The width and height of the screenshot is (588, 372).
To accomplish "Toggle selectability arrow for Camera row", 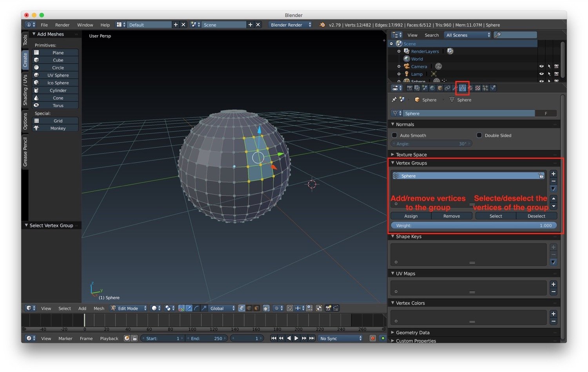I will pos(549,67).
